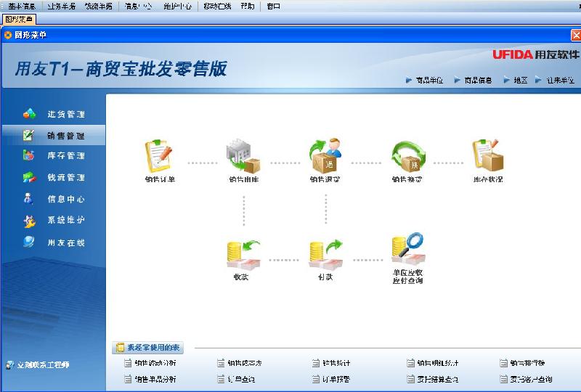Go to 往来单位 shortcut link
The height and width of the screenshot is (392, 581).
[x=560, y=80]
